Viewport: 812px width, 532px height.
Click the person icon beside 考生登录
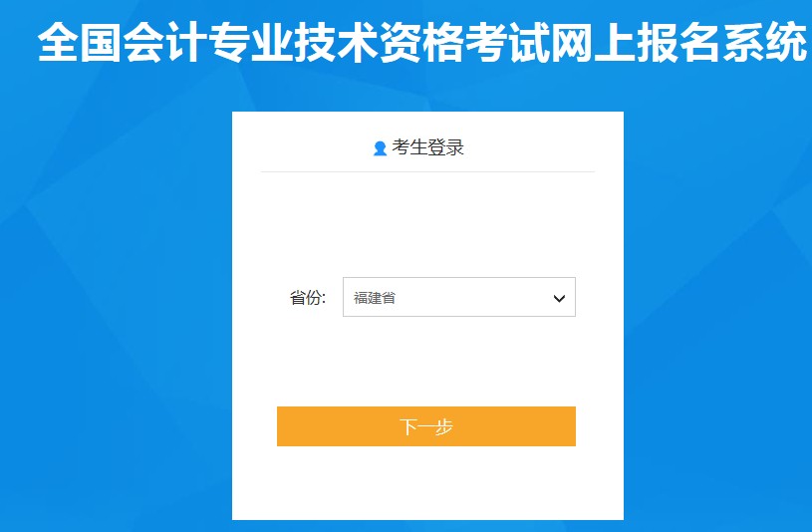[x=380, y=148]
